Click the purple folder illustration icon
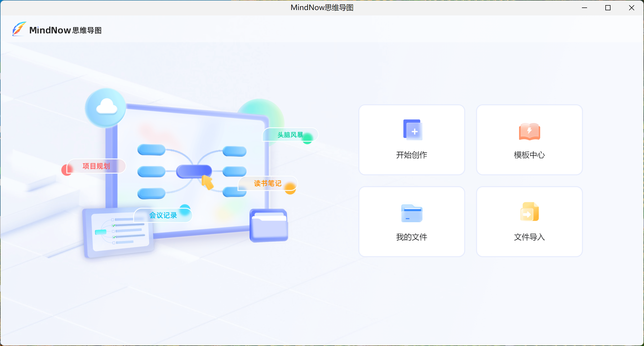Viewport: 644px width, 346px height. point(269,226)
